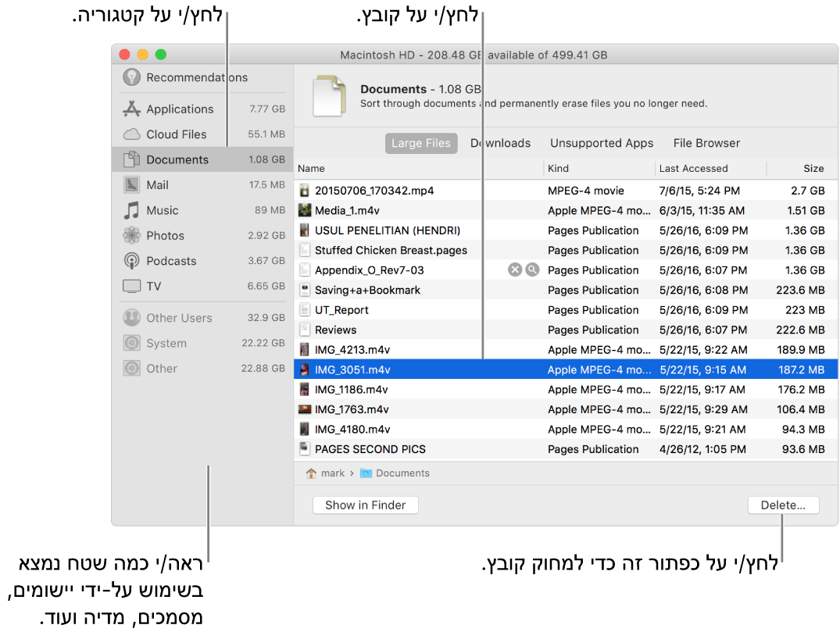Click the 4/26/12, 1:05 PM date
The width and height of the screenshot is (840, 632).
(x=702, y=449)
